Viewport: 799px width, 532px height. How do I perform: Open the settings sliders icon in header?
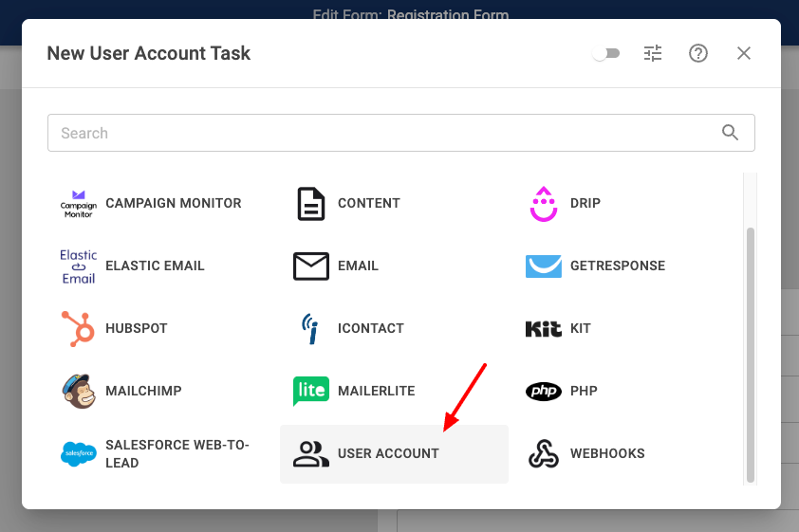coord(653,53)
